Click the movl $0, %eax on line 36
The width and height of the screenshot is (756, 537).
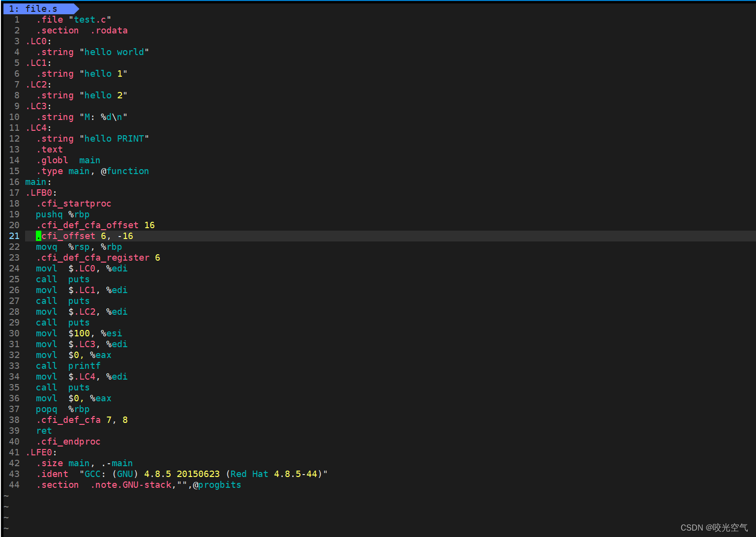[74, 398]
